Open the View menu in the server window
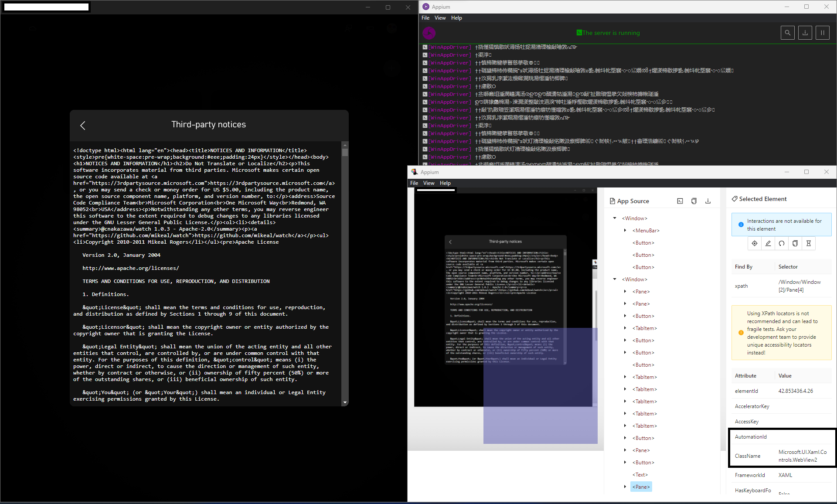Viewport: 837px width, 504px height. click(440, 18)
